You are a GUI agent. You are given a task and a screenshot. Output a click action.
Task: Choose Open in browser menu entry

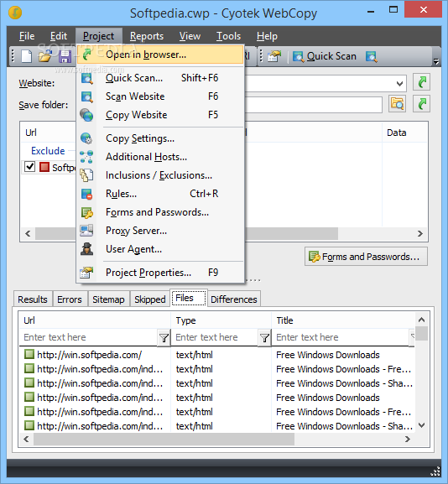[x=160, y=55]
